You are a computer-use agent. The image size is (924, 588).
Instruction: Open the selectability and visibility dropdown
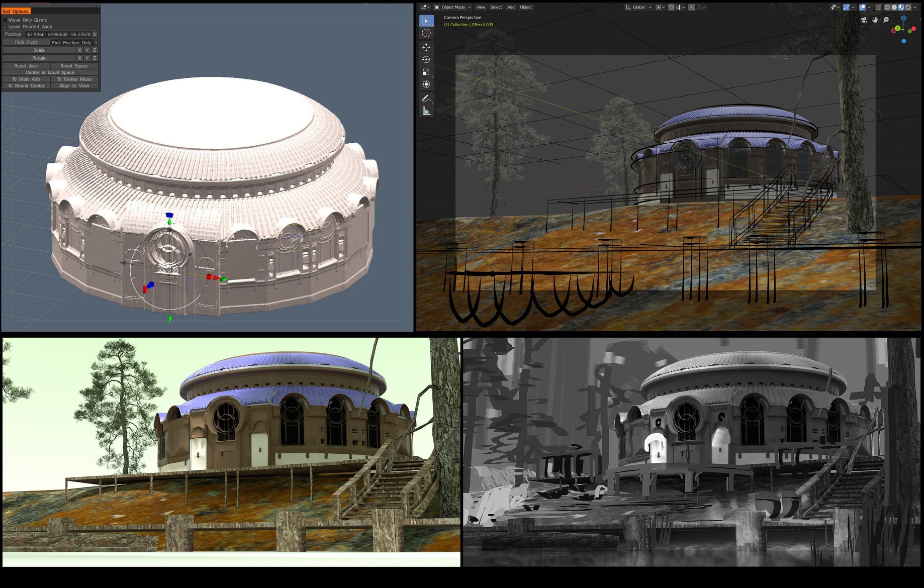pos(835,7)
